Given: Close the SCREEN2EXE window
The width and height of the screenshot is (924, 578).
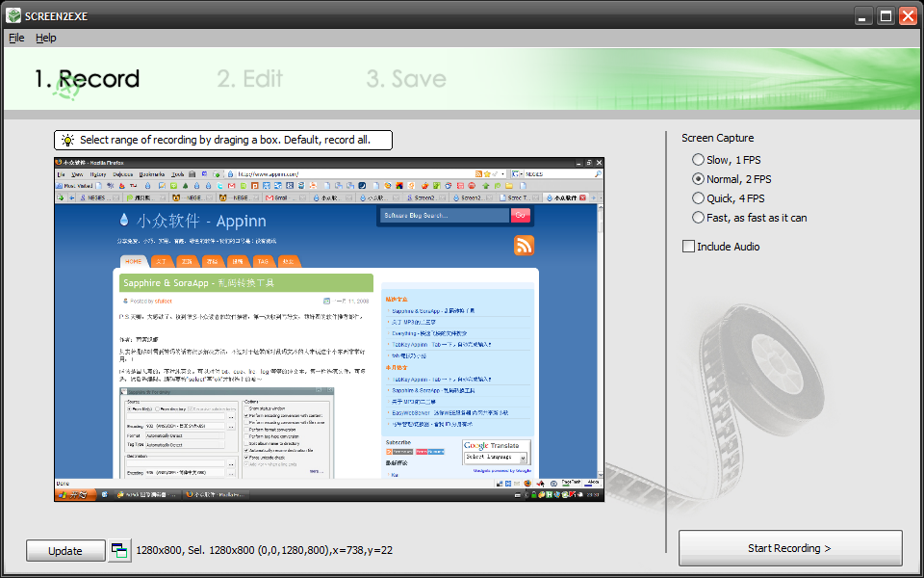Looking at the screenshot, I should click(908, 16).
